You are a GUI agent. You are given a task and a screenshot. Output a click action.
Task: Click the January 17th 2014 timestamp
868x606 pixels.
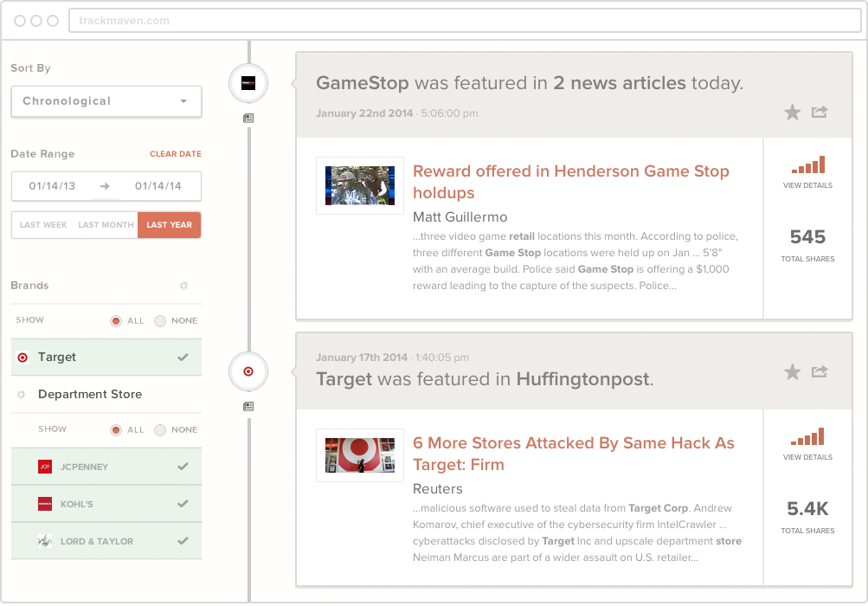pos(393,358)
